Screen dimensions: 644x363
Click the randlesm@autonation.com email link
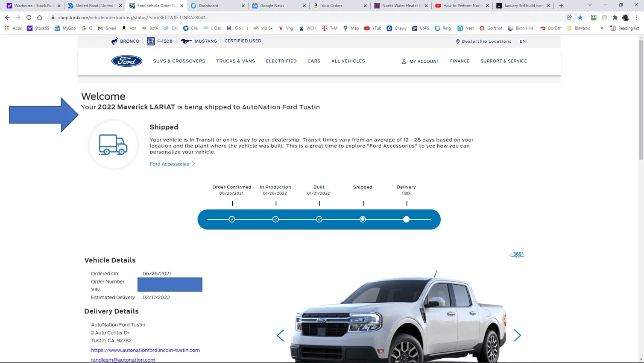123,360
